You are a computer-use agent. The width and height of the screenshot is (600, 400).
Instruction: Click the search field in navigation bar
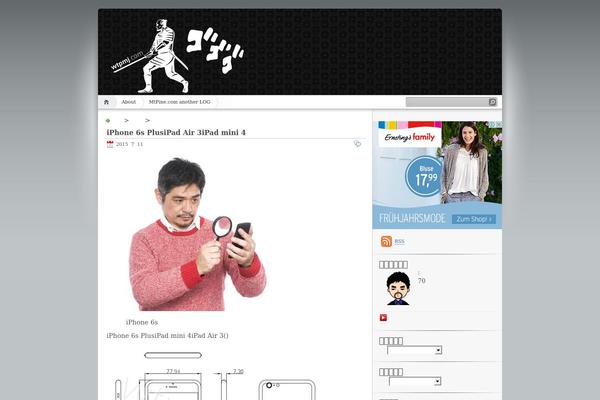coord(447,102)
